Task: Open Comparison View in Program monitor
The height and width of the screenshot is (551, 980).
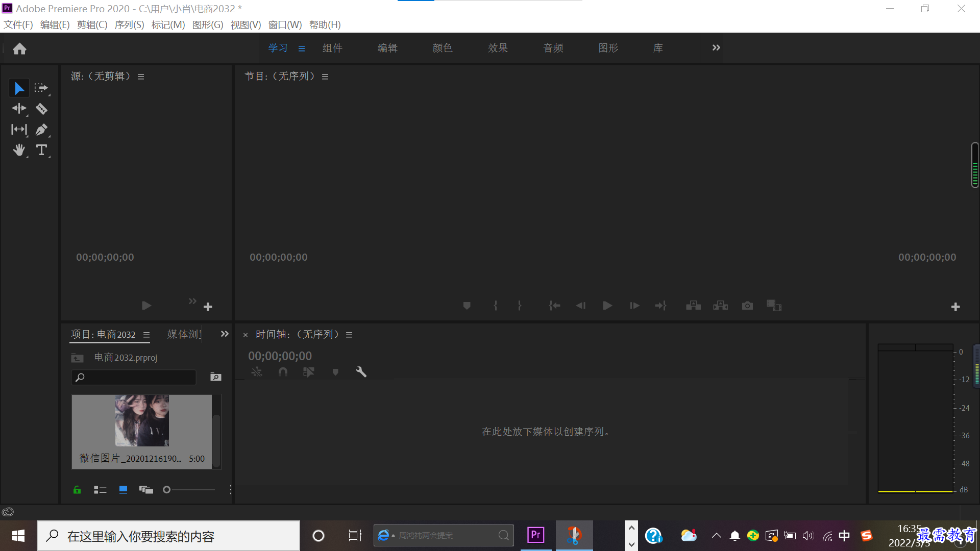Action: (x=774, y=306)
